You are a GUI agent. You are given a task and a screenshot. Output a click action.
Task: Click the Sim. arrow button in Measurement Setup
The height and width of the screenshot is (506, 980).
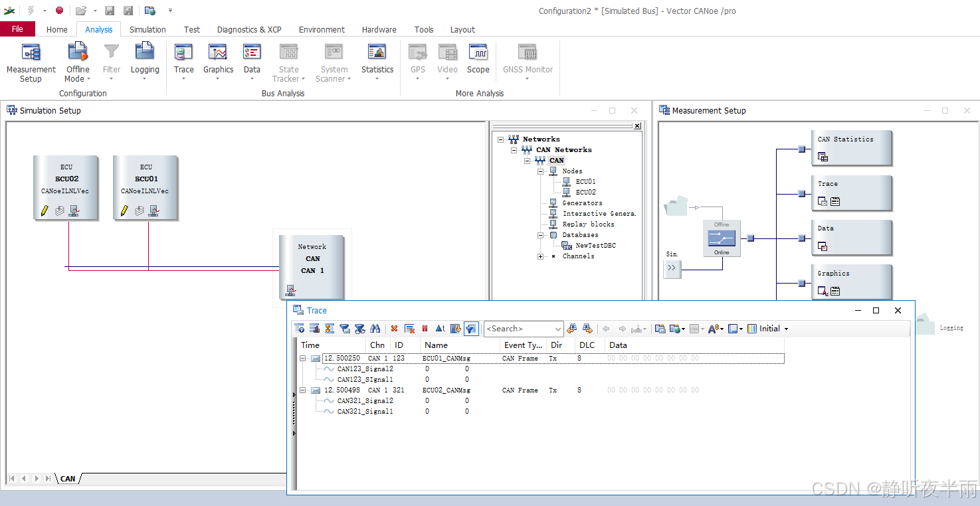pos(672,268)
